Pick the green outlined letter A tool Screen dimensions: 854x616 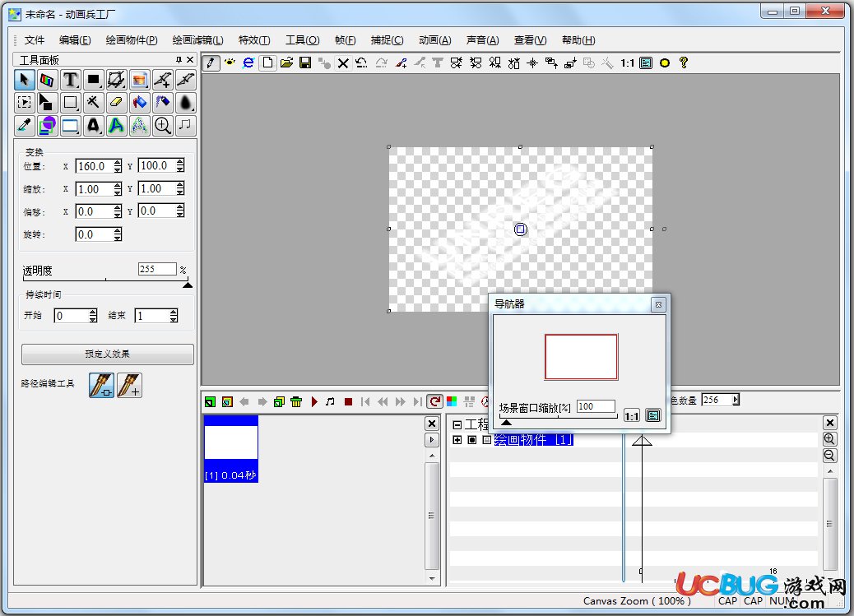(117, 125)
